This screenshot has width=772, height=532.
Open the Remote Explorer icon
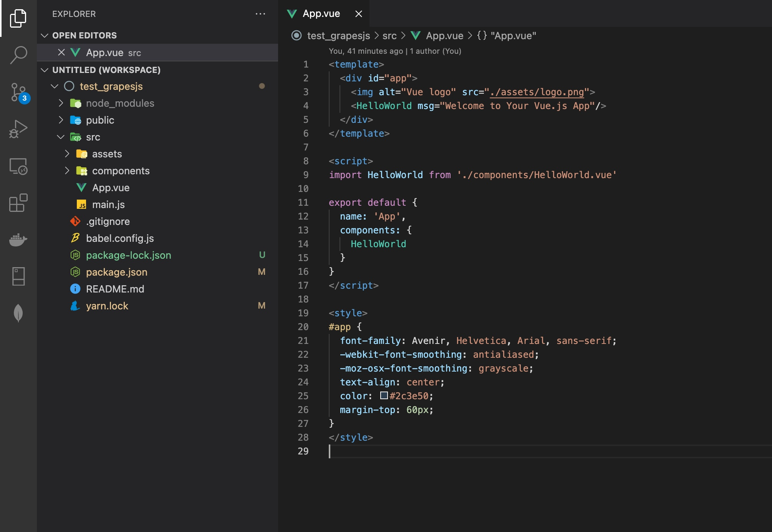[x=18, y=166]
